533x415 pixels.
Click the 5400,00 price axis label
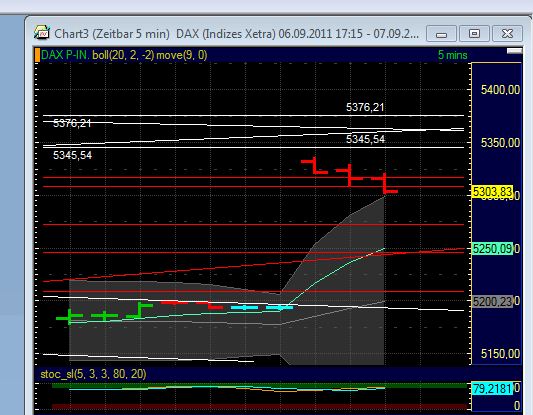pos(500,90)
